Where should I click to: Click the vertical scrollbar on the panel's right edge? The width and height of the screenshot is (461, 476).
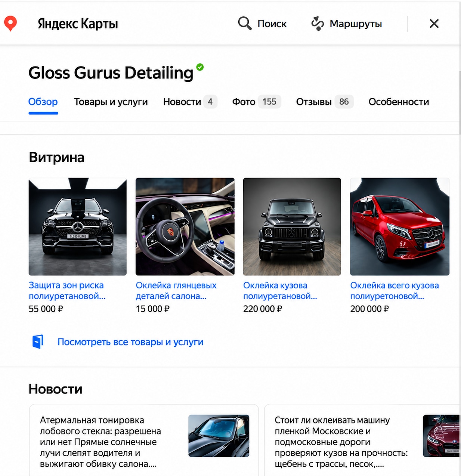(x=459, y=103)
